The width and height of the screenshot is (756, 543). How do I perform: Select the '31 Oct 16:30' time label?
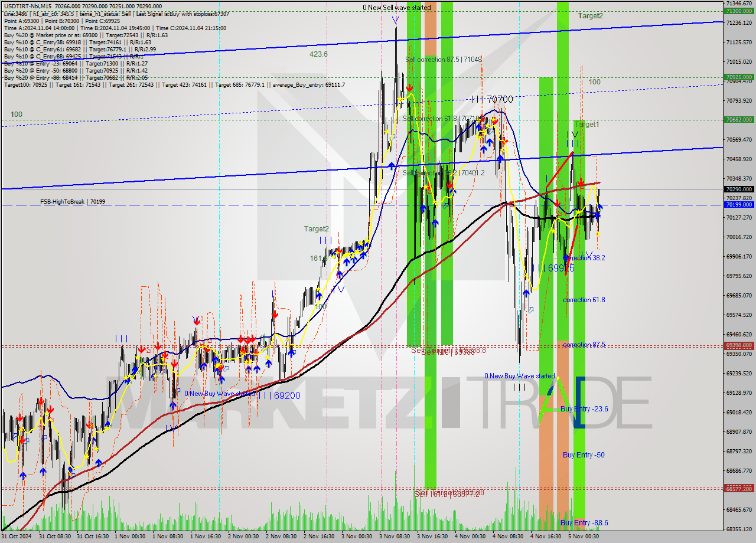click(93, 537)
